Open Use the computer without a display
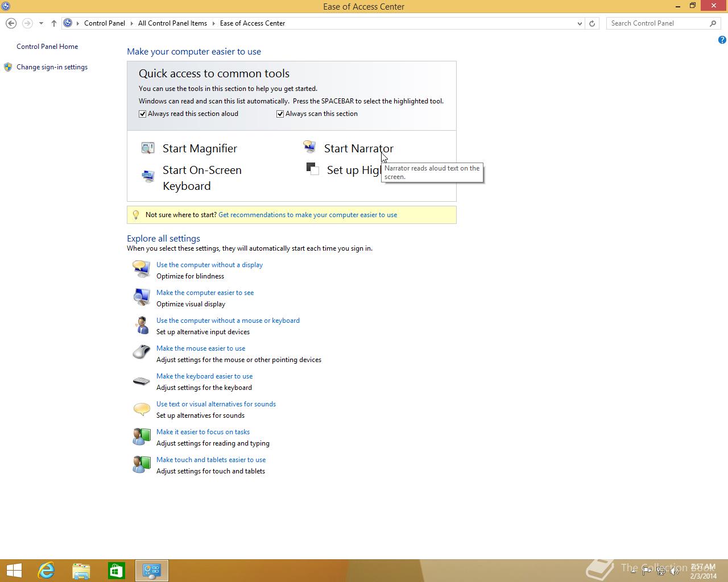 click(209, 265)
